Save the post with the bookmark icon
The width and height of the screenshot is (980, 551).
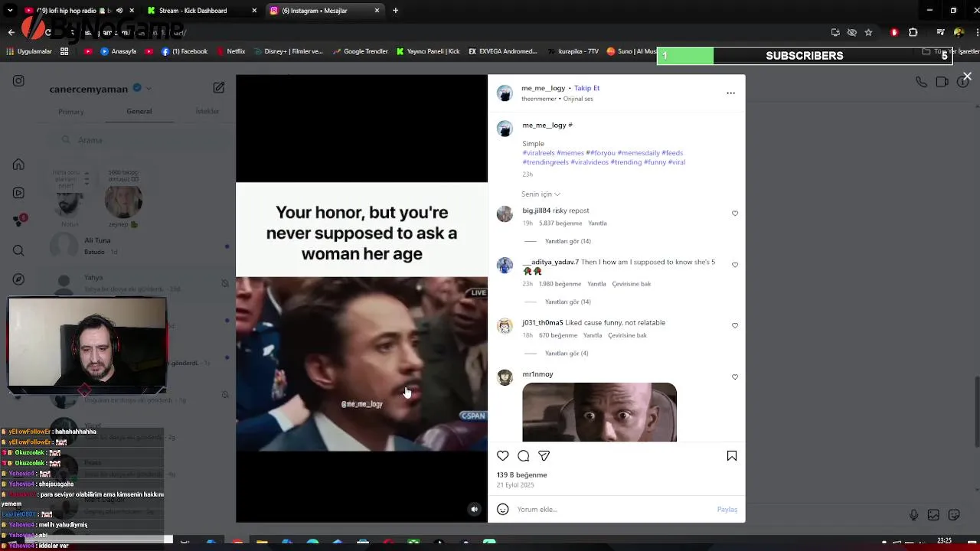pos(732,456)
